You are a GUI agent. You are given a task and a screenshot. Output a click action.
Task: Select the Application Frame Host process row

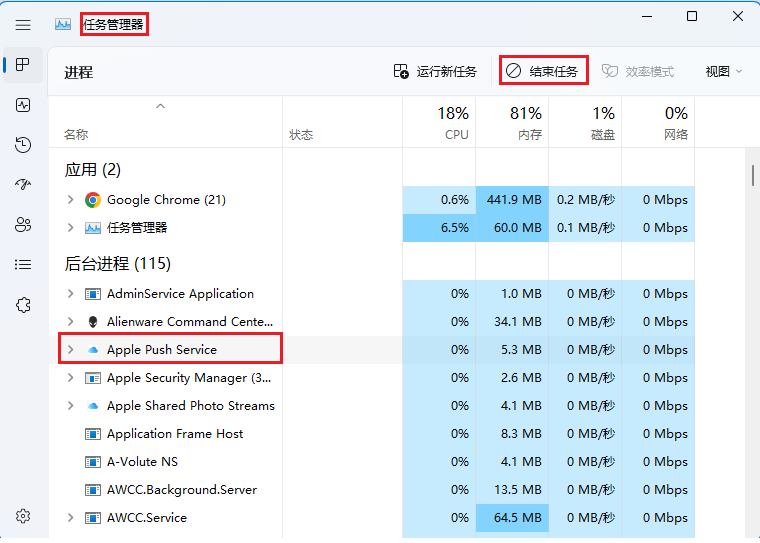click(175, 434)
